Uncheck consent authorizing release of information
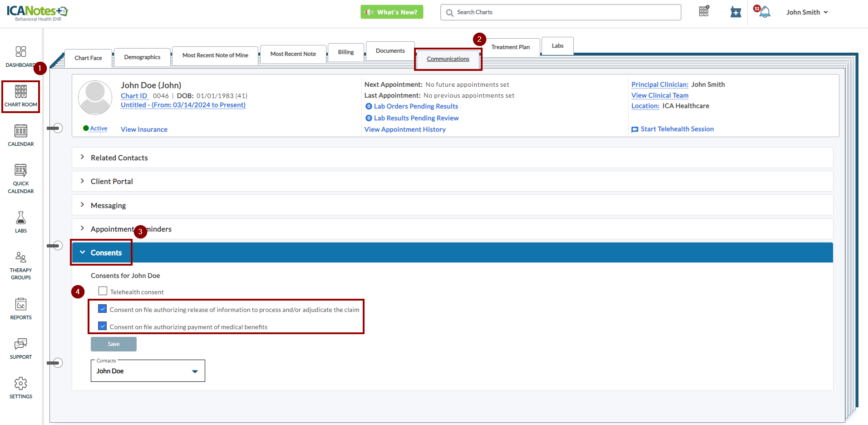Image resolution: width=868 pixels, height=425 pixels. click(103, 309)
